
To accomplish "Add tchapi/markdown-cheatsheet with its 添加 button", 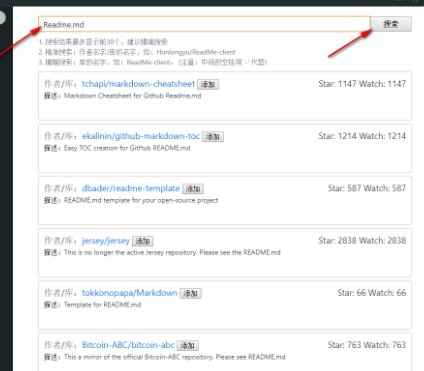I will 208,85.
